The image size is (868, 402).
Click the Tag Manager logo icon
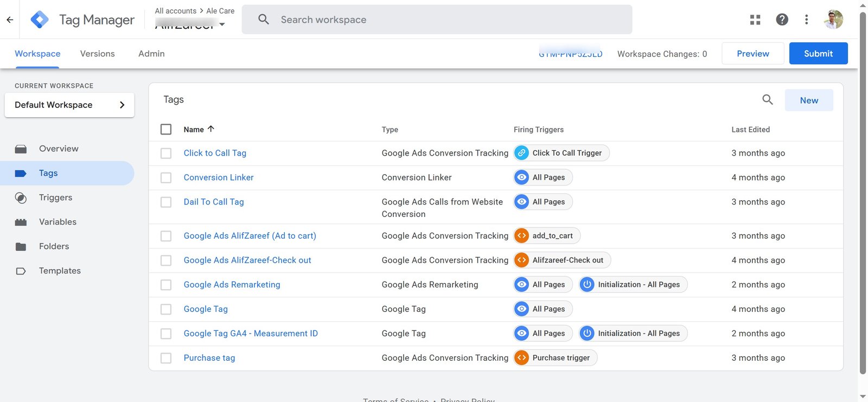[x=40, y=20]
